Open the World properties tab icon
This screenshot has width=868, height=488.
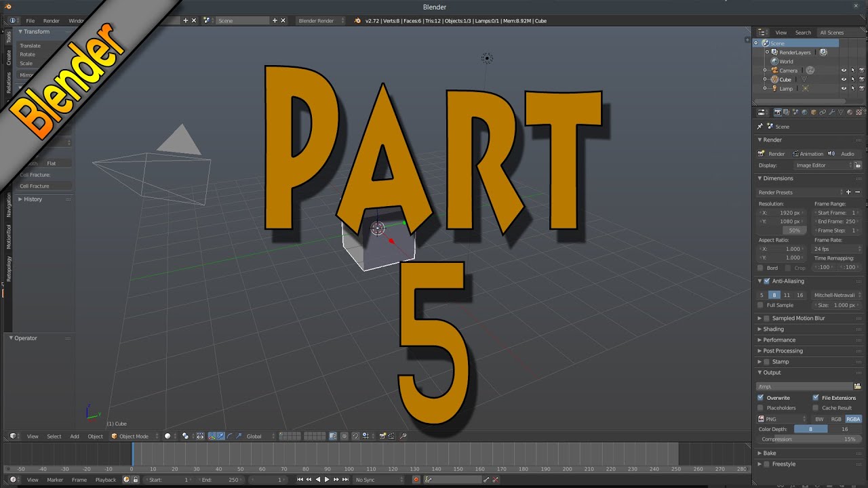tap(804, 113)
